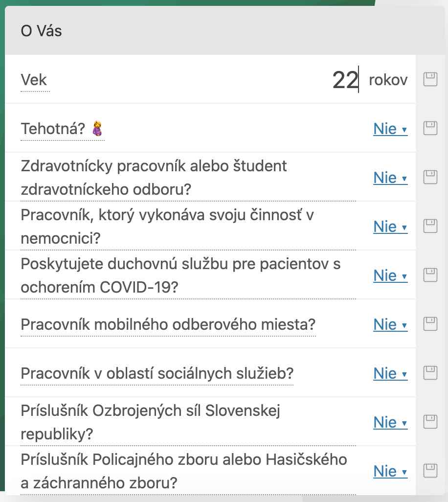Click save icon for Policajného zboru row

[x=430, y=471]
